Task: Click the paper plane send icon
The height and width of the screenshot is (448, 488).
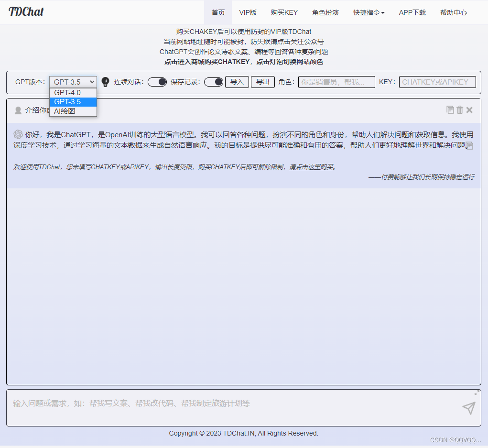Action: 469,408
